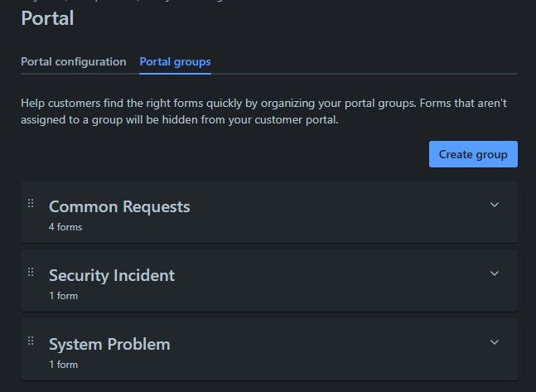Click the divider line right of the tabs
Viewport: 536px width, 392px height.
click(x=365, y=74)
